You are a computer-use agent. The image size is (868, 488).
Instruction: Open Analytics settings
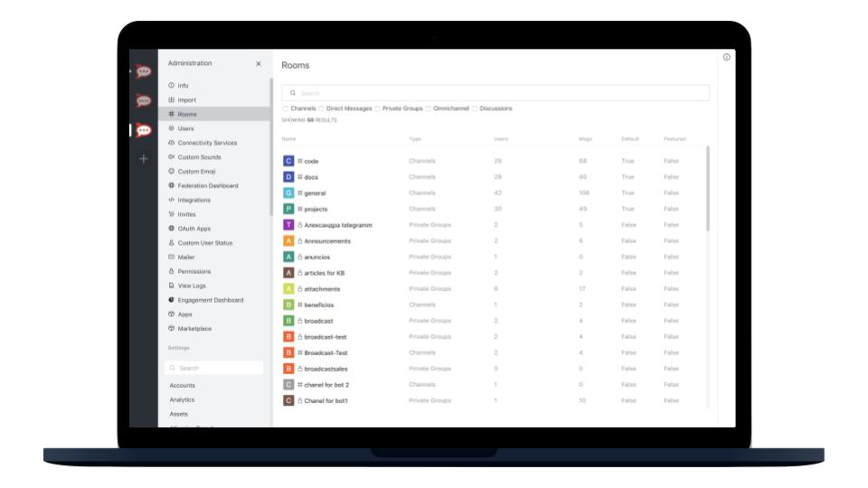click(182, 400)
